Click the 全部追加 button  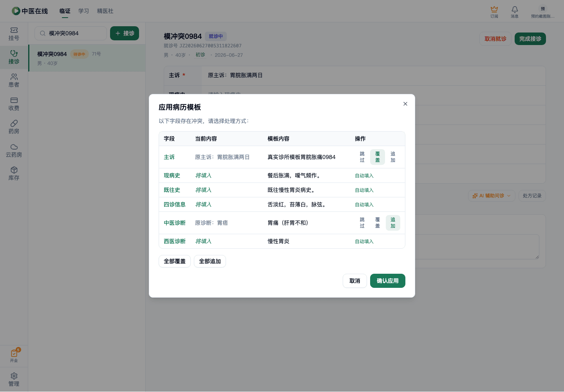(210, 261)
